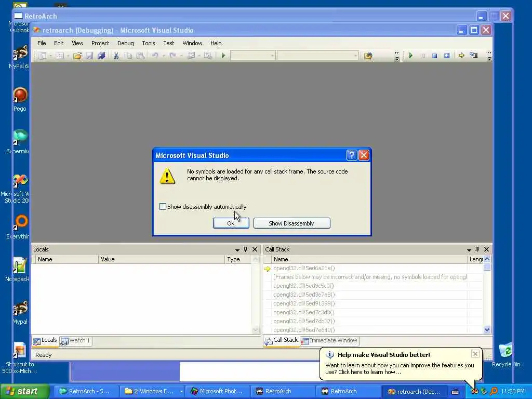Click Start Debugging on the standard toolbar
The width and height of the screenshot is (532, 399).
click(223, 55)
